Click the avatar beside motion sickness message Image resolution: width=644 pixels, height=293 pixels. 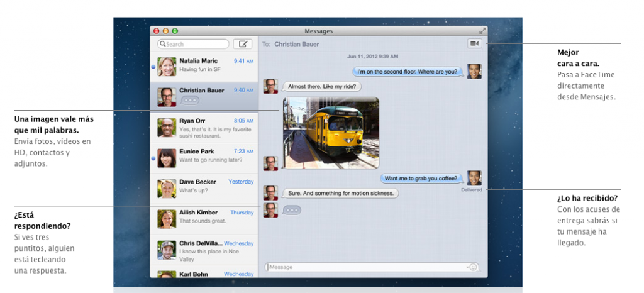click(x=270, y=193)
